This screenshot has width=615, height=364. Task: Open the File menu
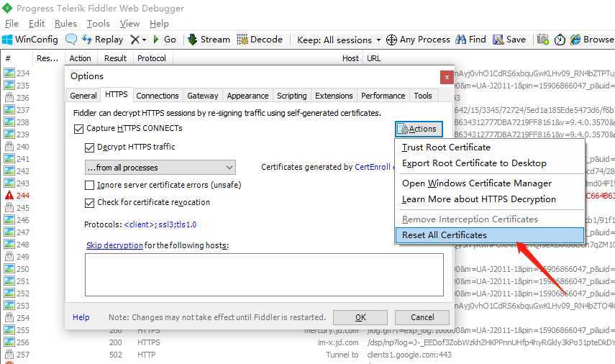pyautogui.click(x=12, y=24)
